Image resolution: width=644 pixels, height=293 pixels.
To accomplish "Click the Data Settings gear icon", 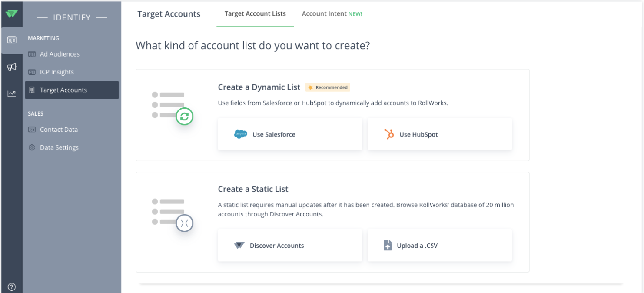I will 32,147.
